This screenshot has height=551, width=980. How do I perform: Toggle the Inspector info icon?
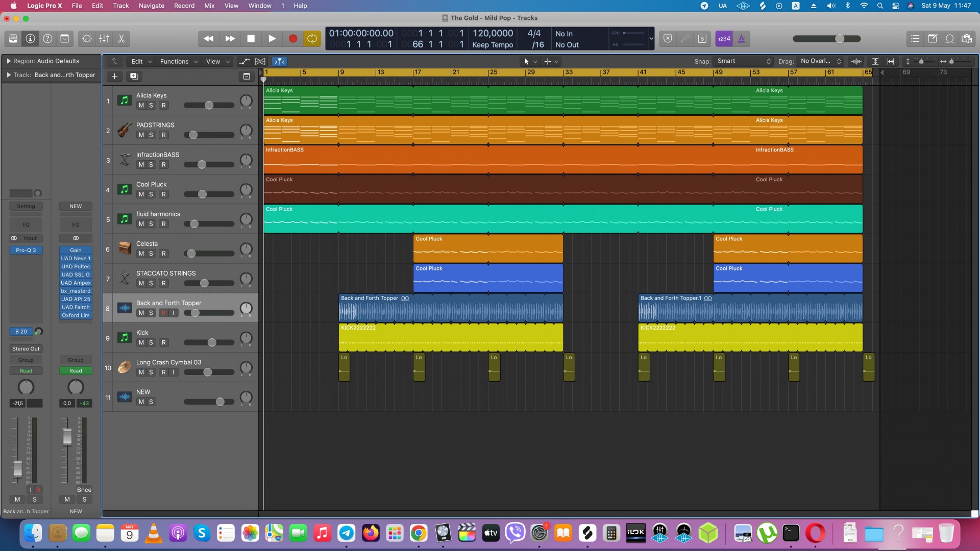point(31,39)
